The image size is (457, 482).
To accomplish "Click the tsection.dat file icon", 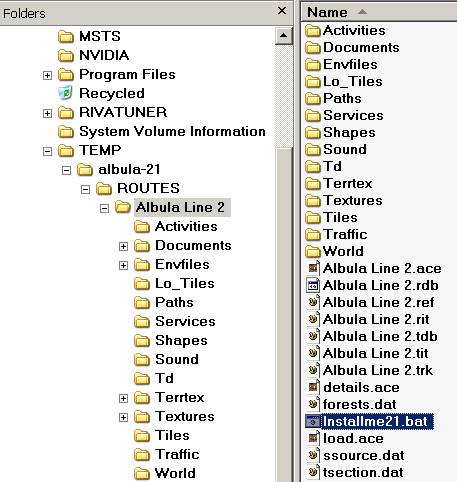I will click(313, 472).
